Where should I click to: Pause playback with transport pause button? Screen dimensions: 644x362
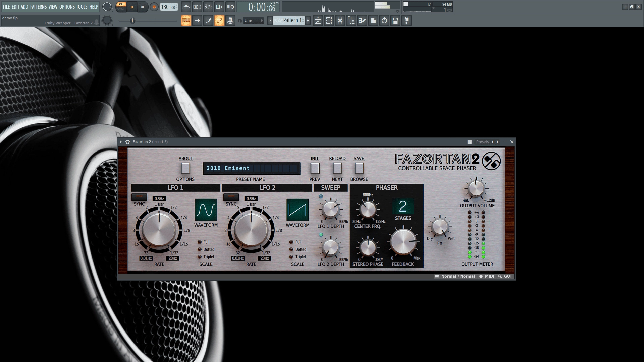132,7
